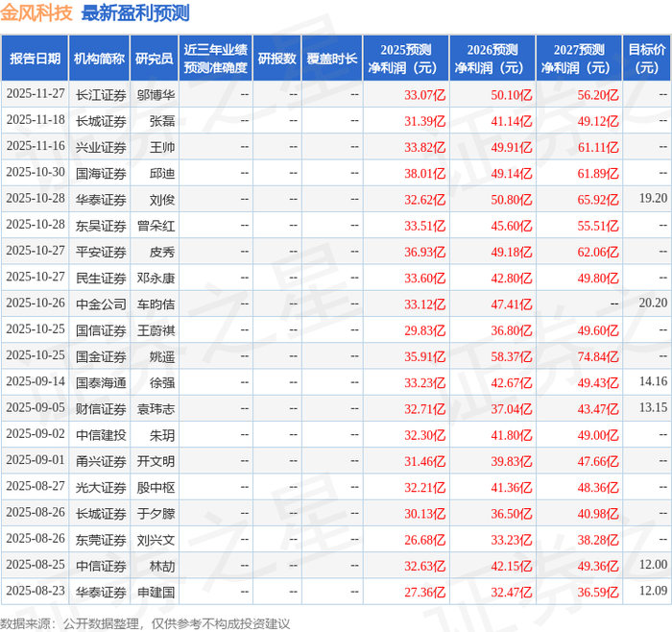Click 东吴证券 institution cell
This screenshot has width=672, height=632.
coord(101,226)
